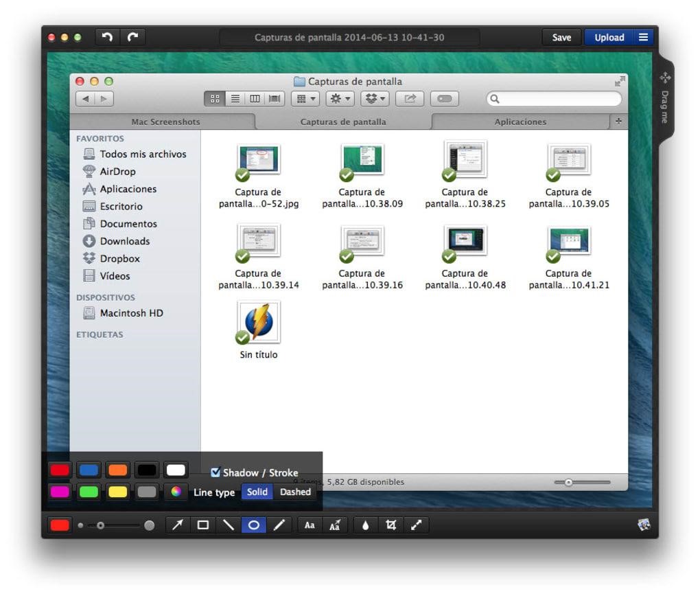Click the Upload button
The width and height of the screenshot is (700, 596).
coord(609,37)
